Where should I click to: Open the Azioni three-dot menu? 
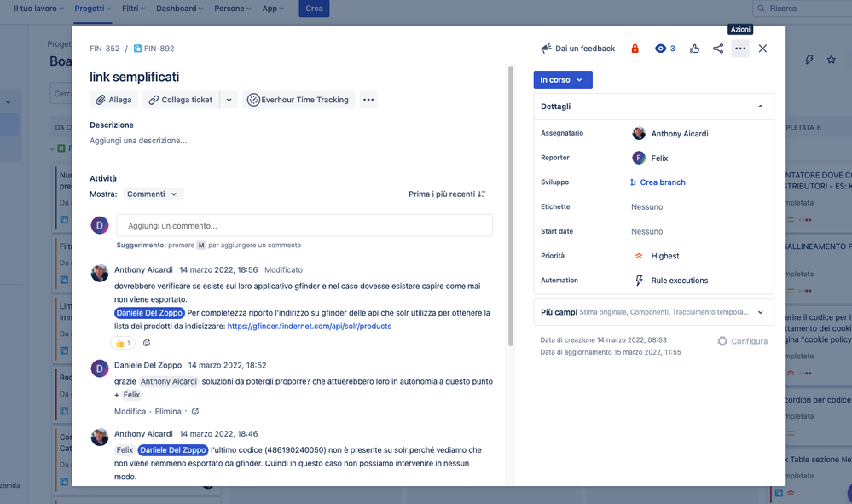(x=740, y=49)
